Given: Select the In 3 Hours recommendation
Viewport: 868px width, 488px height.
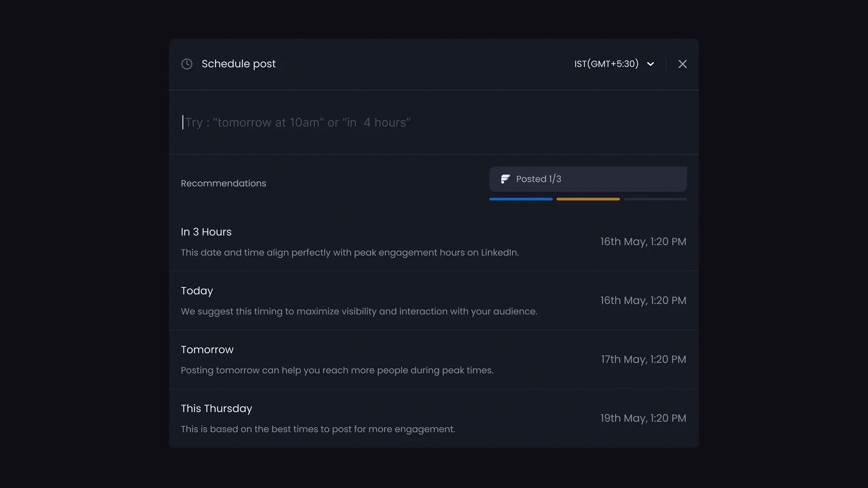Looking at the screenshot, I should pos(206,232).
